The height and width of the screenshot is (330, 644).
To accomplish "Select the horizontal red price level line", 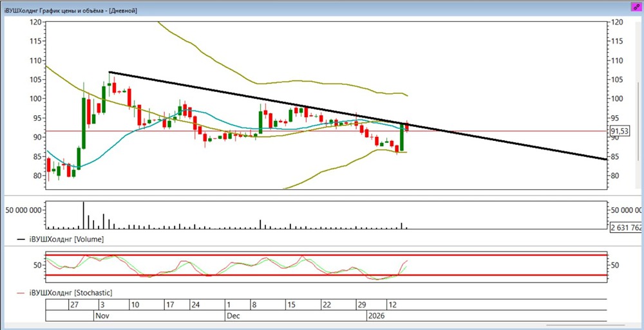I will pos(327,131).
